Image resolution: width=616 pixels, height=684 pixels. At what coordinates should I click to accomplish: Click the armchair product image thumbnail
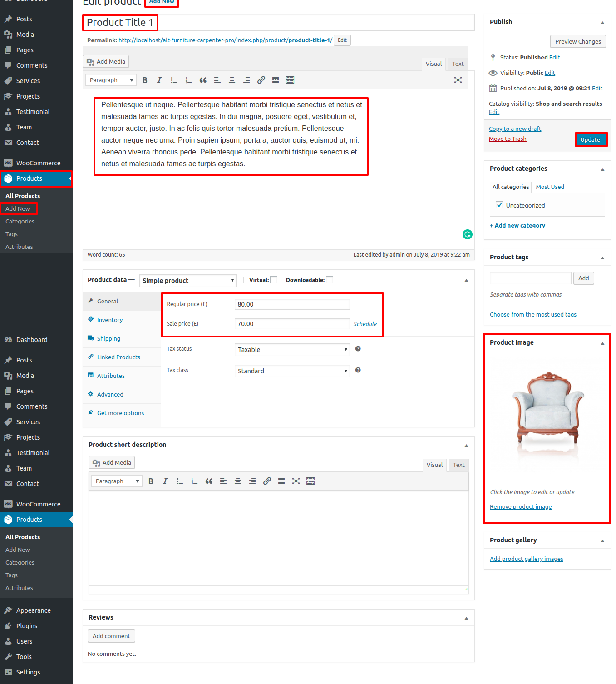coord(548,419)
